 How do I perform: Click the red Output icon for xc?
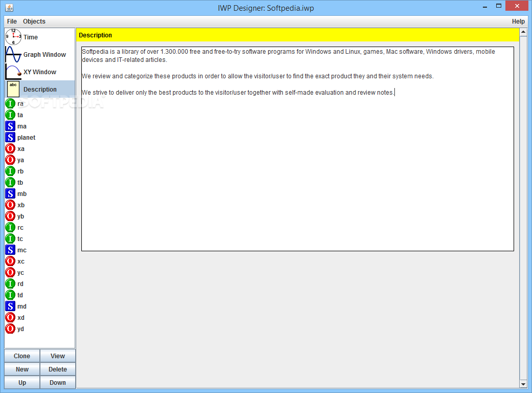click(10, 261)
